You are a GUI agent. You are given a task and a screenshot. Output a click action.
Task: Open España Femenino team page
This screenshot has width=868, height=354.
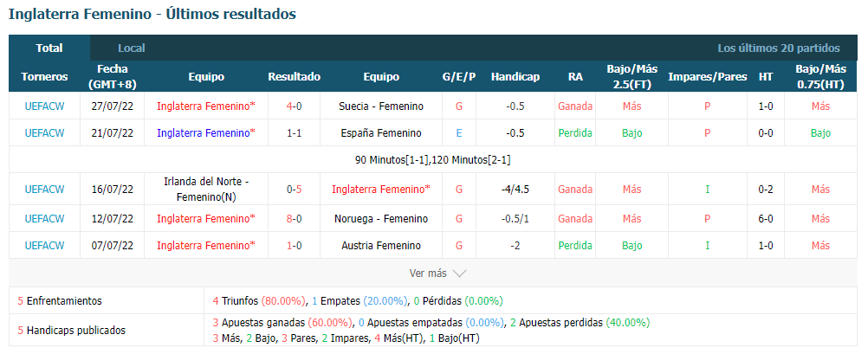pos(381,132)
